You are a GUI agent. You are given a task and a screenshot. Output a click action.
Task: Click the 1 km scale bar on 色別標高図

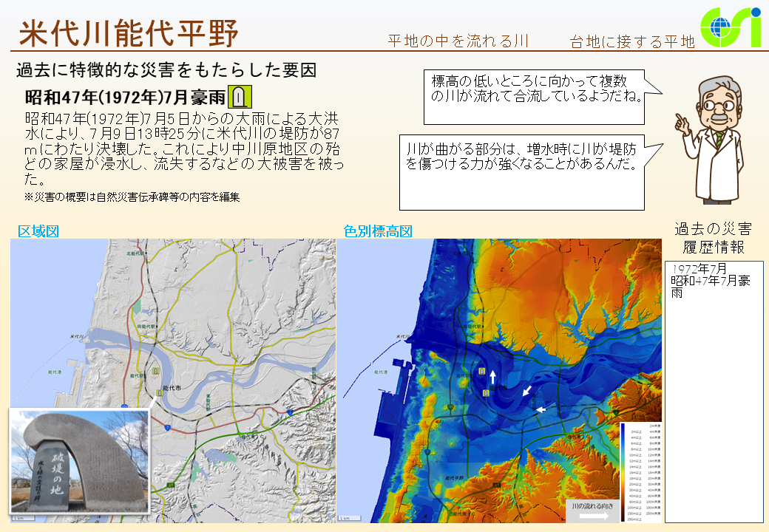click(349, 518)
